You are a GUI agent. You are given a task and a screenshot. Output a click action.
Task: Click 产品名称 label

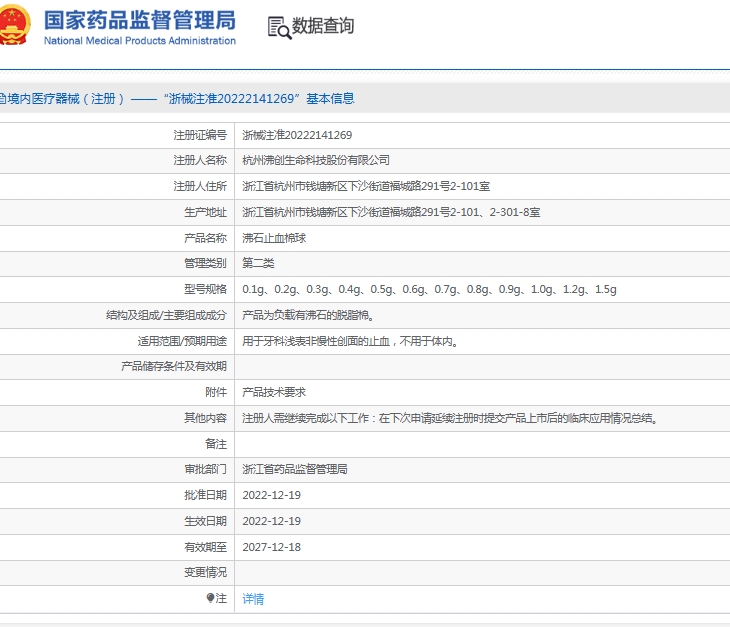[205, 238]
